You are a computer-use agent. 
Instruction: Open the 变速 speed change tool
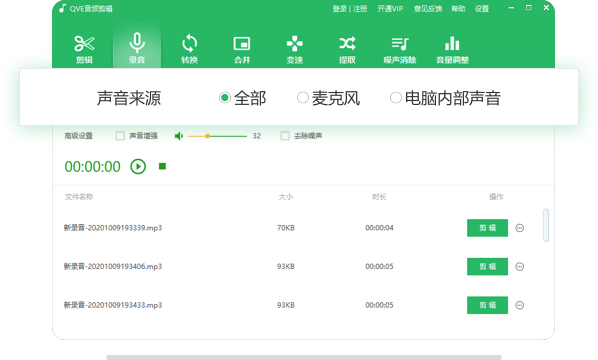click(x=294, y=49)
